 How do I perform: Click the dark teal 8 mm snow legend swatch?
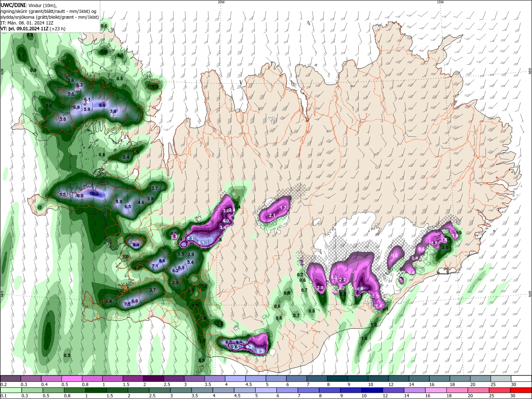click(x=337, y=379)
